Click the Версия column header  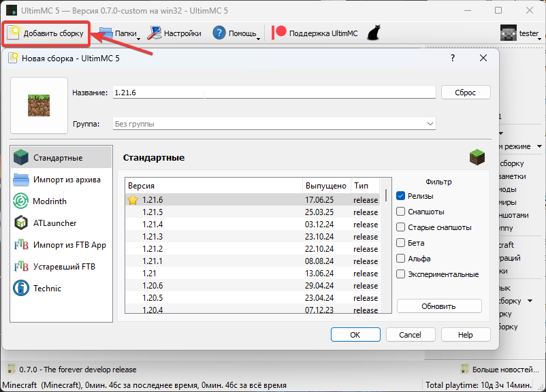214,186
